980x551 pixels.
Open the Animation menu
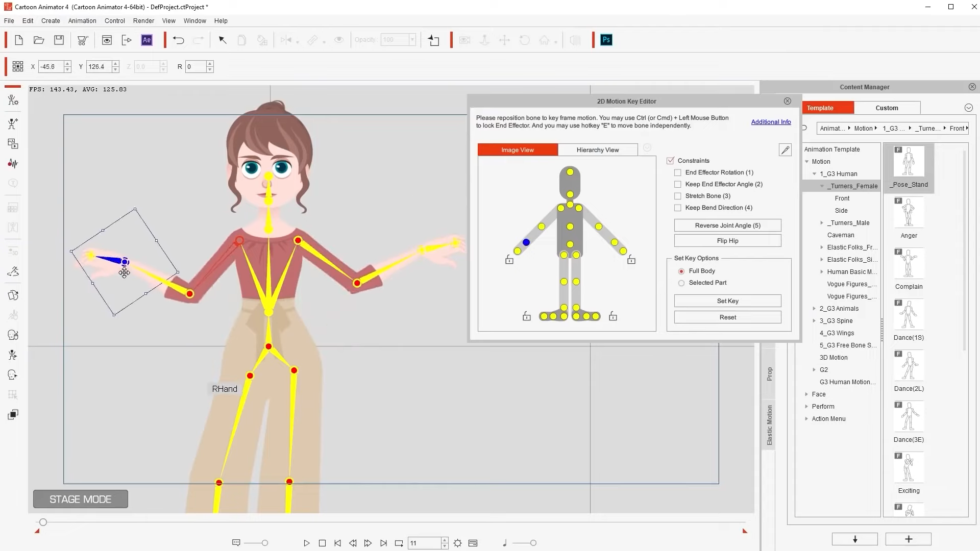click(x=82, y=21)
